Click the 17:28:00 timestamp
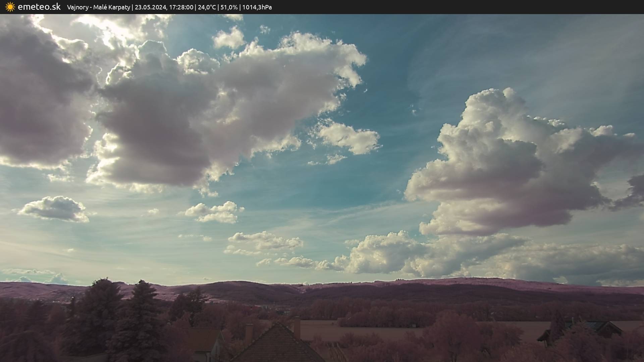The image size is (644, 362). pyautogui.click(x=181, y=7)
